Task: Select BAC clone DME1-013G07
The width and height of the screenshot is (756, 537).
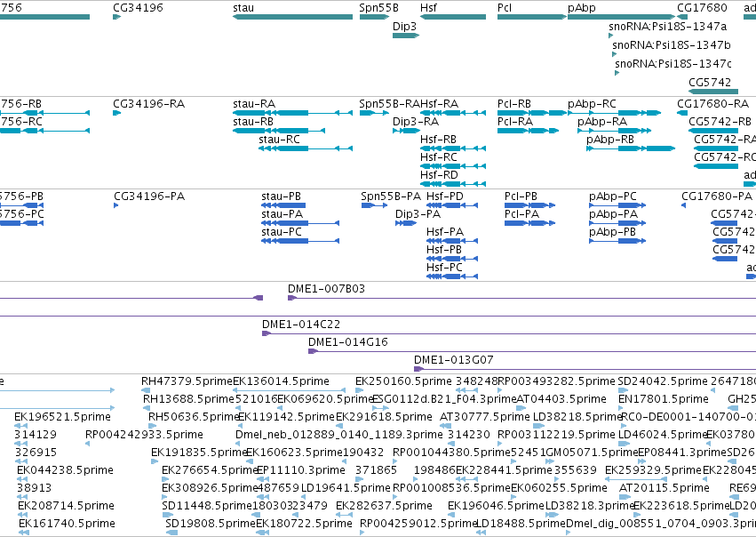Action: tap(453, 360)
